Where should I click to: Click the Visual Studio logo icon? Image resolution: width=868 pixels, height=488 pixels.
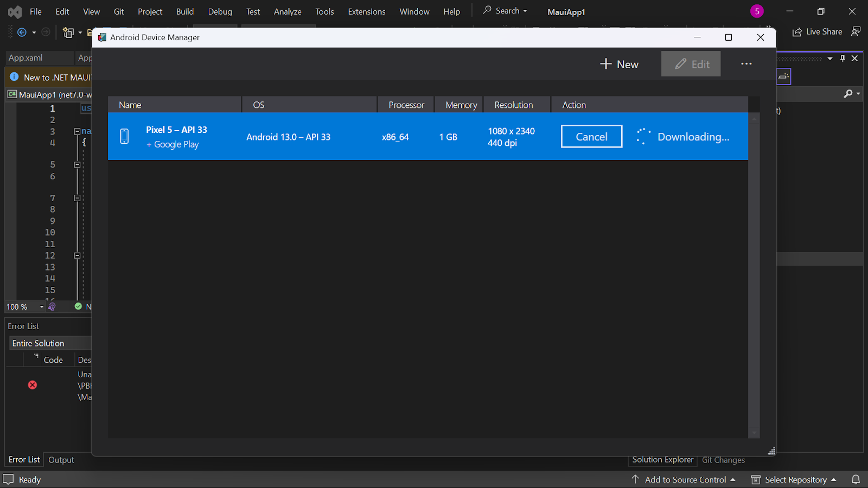click(x=15, y=11)
